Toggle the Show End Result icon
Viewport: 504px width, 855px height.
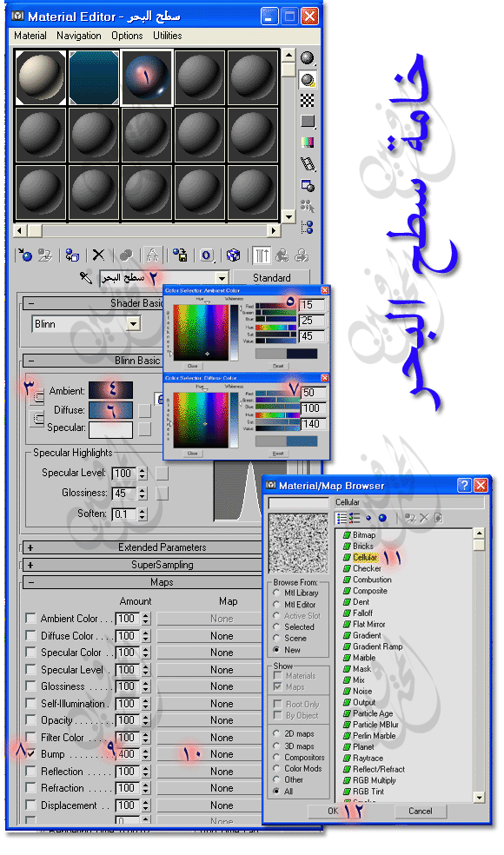[262, 255]
